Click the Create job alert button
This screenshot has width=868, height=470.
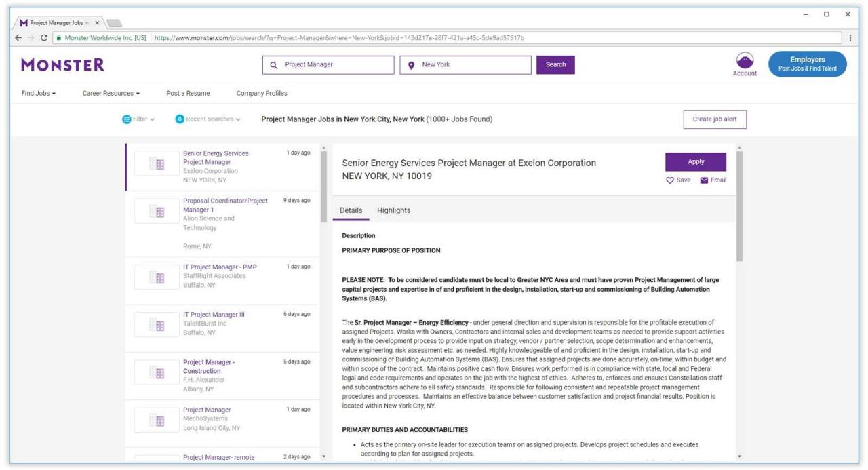715,119
